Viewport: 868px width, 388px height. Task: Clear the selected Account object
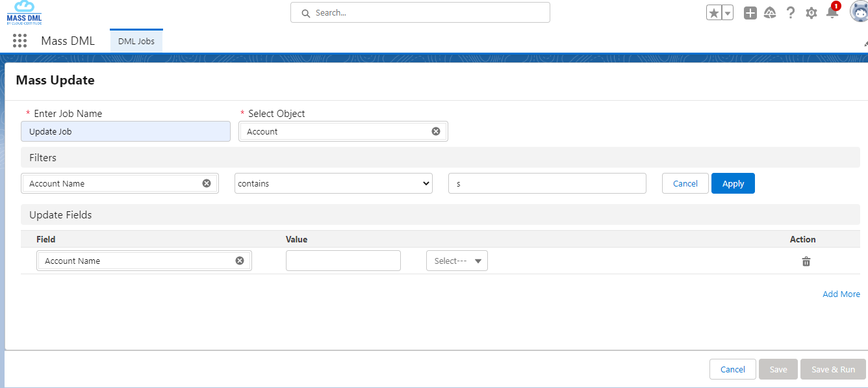click(436, 131)
